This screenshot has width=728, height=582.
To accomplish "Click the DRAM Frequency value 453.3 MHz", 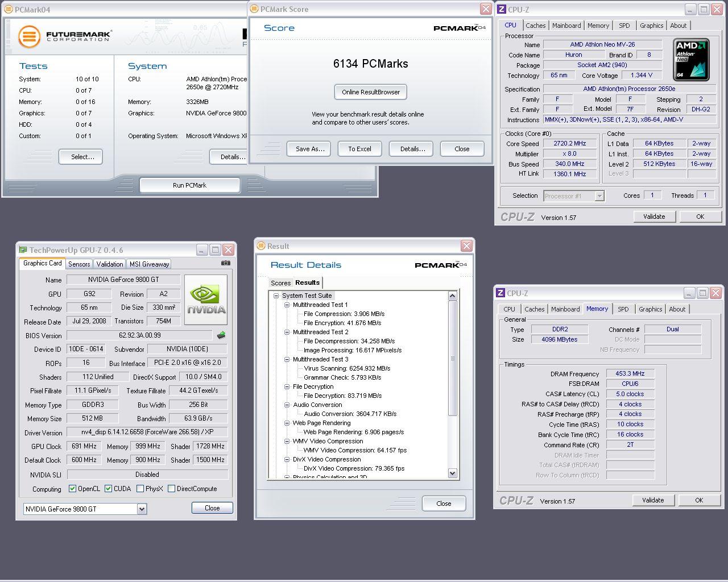I will [630, 373].
